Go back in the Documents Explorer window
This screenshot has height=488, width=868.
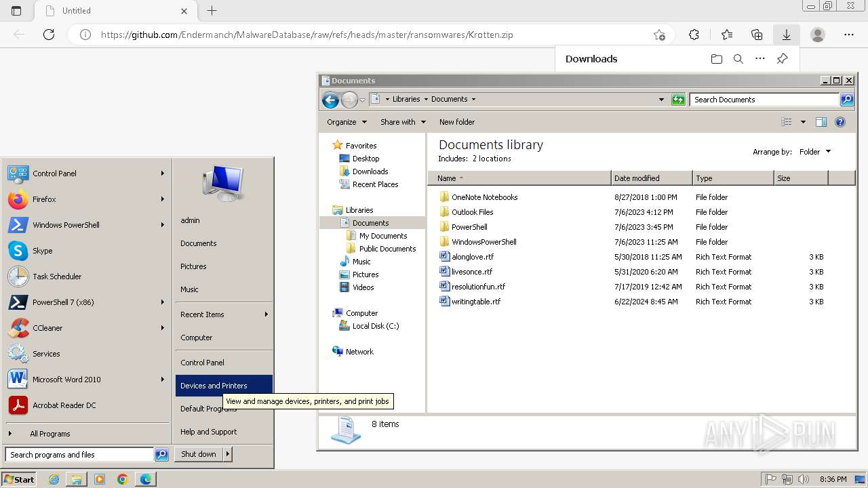[330, 100]
